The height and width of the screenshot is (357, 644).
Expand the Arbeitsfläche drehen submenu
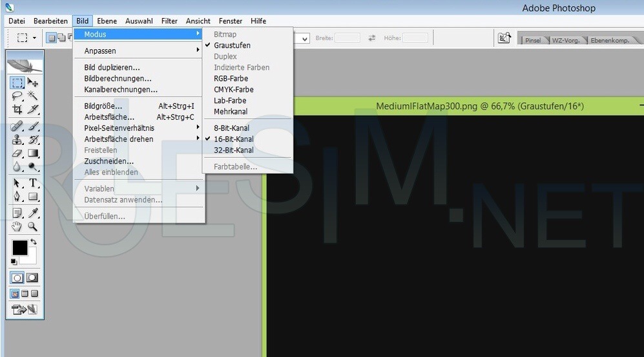139,139
